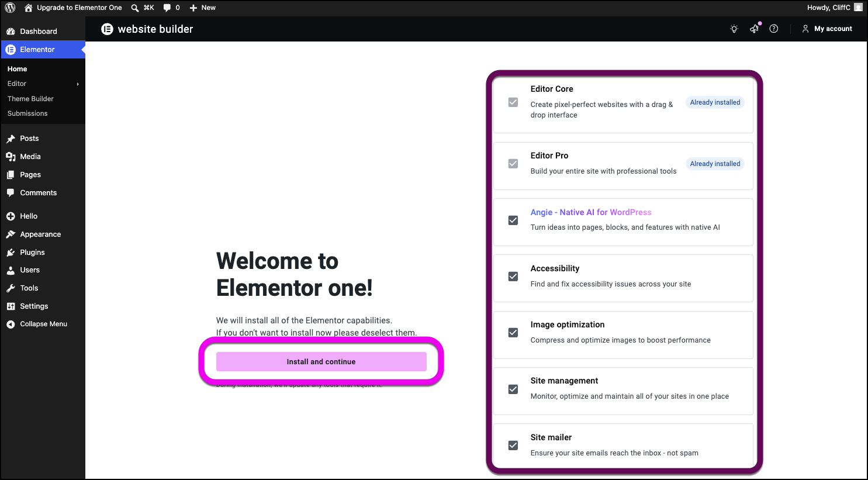Image resolution: width=868 pixels, height=480 pixels.
Task: Uncheck Angie - Native AI for WordPress
Action: point(513,220)
